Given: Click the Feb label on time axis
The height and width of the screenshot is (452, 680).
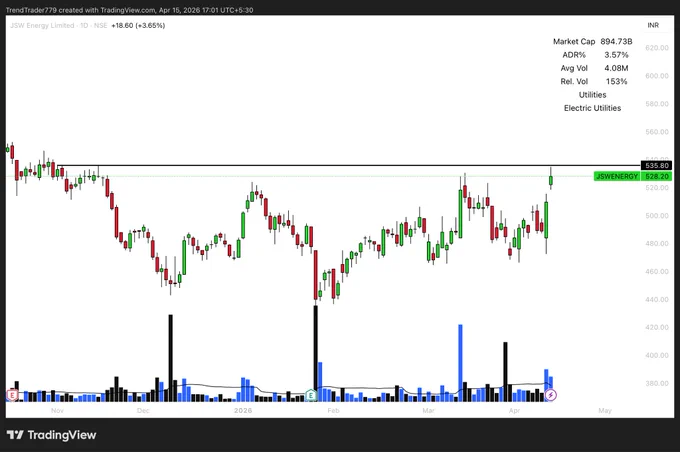Looking at the screenshot, I should [333, 410].
